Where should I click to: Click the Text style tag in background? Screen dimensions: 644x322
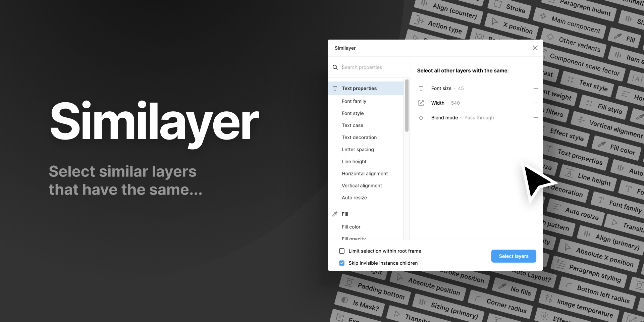(587, 84)
